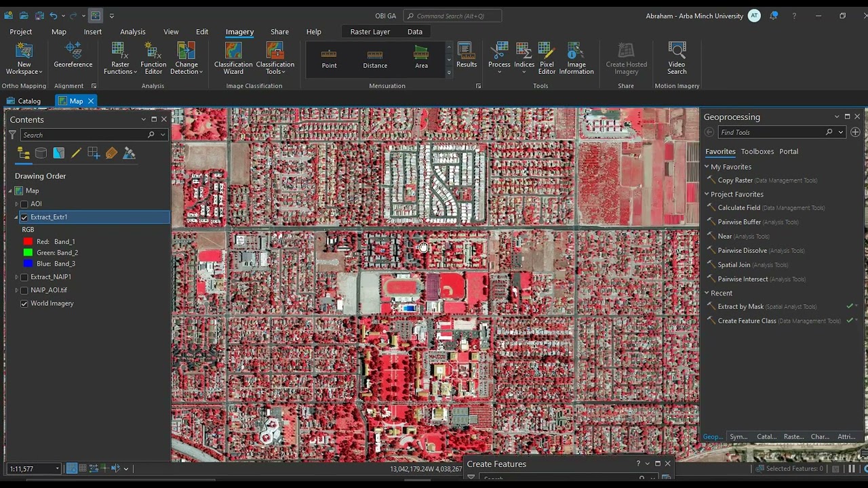Switch Contents to List By Selection
This screenshot has width=868, height=488.
tap(59, 153)
